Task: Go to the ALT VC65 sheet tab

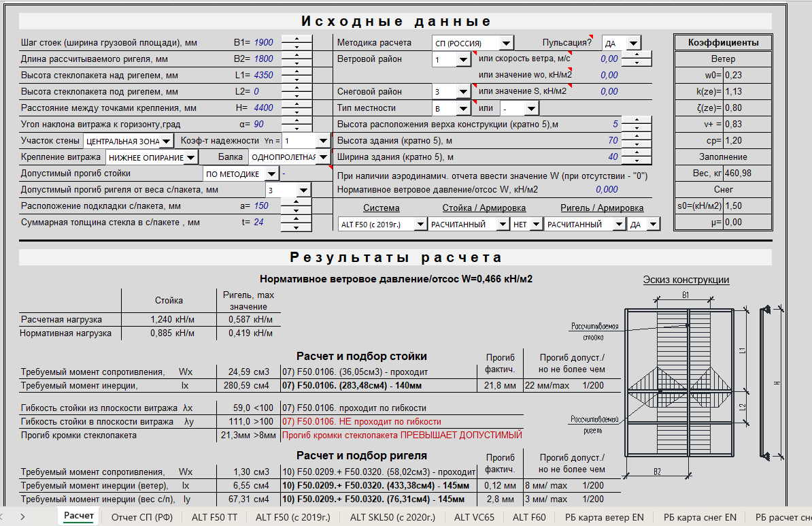Action: pos(475,516)
